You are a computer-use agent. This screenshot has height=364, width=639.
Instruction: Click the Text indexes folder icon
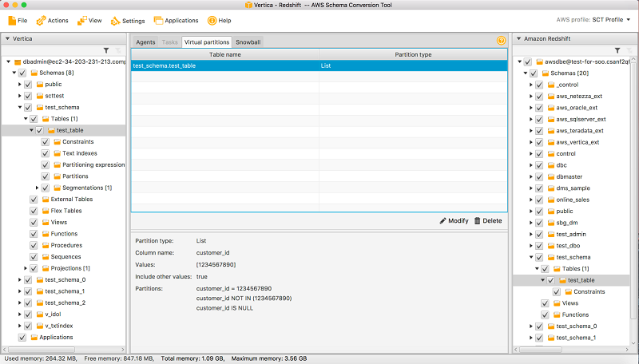(58, 153)
